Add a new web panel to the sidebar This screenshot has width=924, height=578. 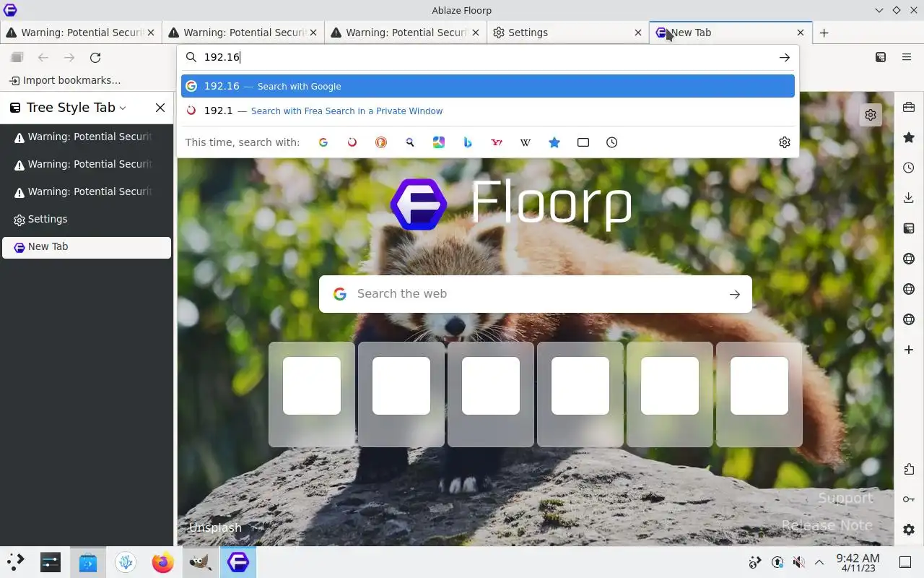(x=909, y=350)
